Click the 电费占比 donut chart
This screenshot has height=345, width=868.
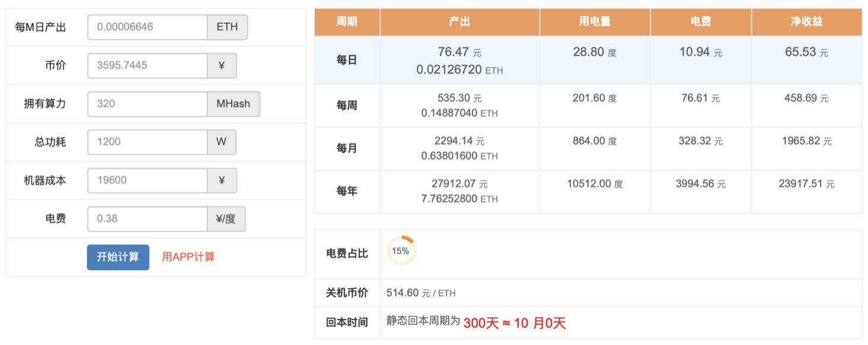pyautogui.click(x=401, y=251)
